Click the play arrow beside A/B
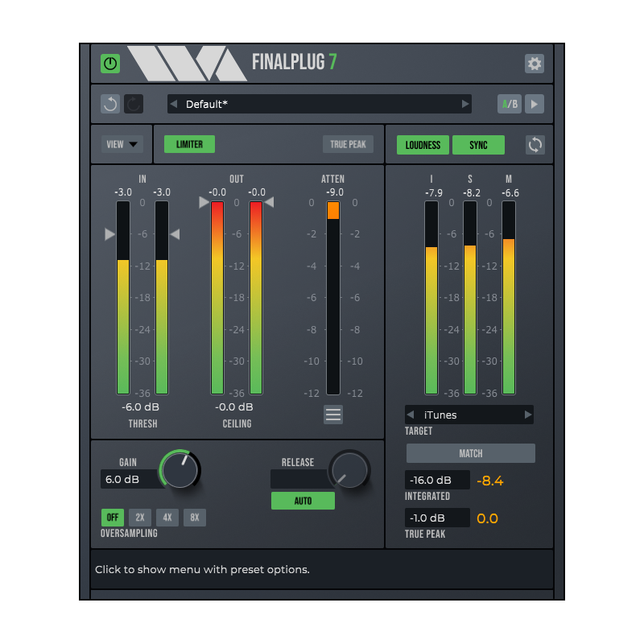The image size is (644, 644). coord(534,104)
